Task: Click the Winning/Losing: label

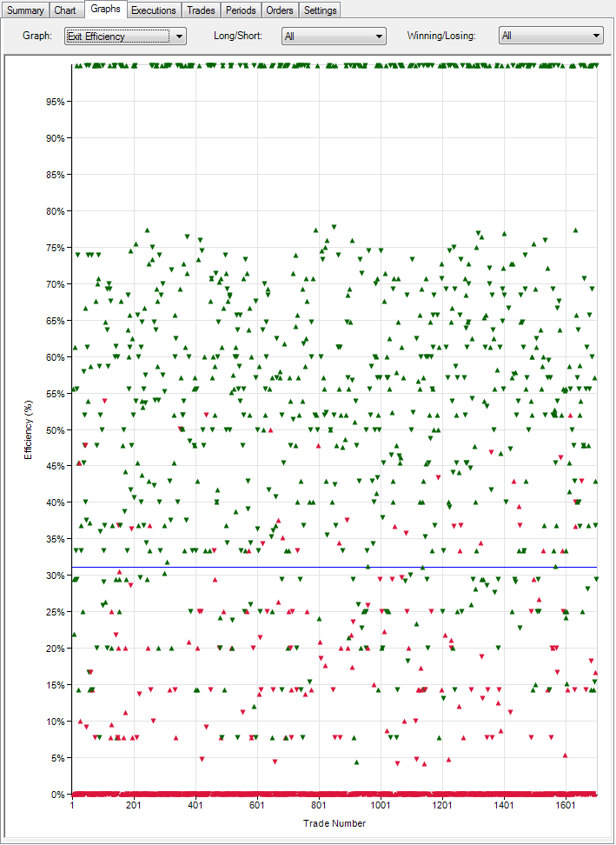Action: pos(441,36)
